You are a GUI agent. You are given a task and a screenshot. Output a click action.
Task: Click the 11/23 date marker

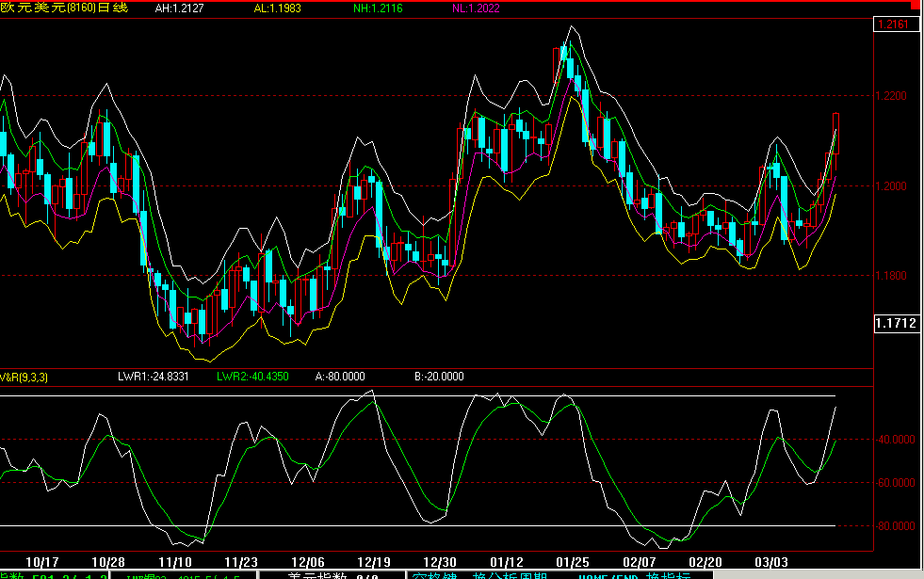pos(241,562)
